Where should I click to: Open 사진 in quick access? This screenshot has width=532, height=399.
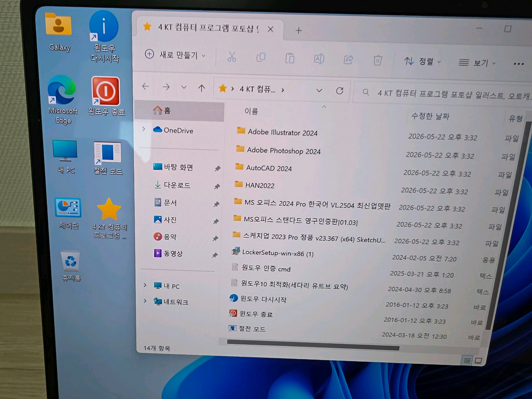165,220
